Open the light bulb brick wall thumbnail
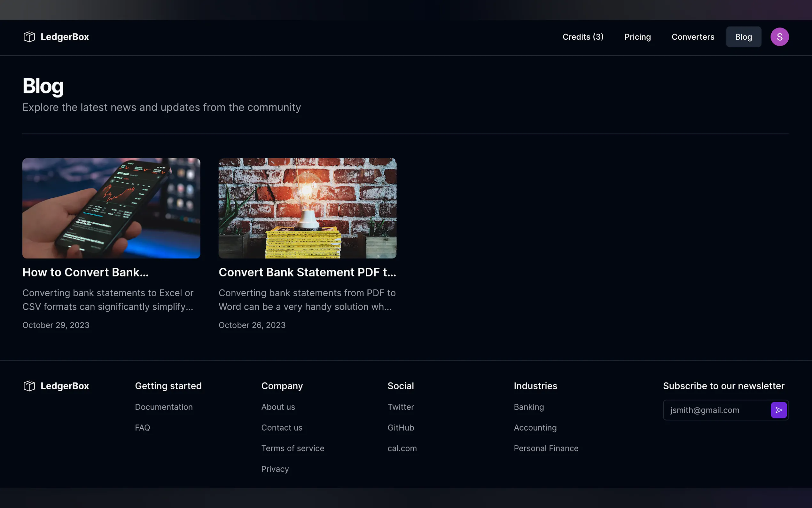This screenshot has width=812, height=508. [x=307, y=208]
